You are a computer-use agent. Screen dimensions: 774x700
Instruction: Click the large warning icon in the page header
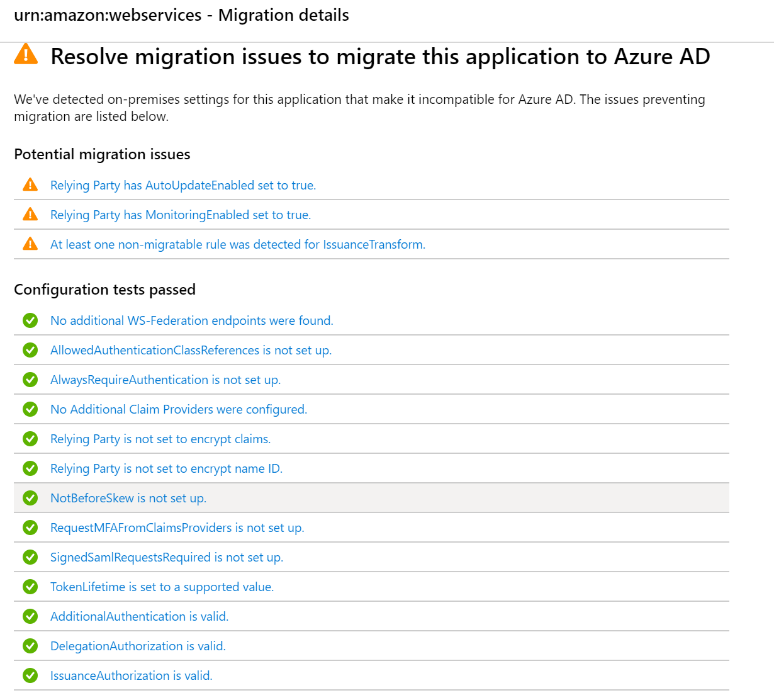(x=25, y=56)
